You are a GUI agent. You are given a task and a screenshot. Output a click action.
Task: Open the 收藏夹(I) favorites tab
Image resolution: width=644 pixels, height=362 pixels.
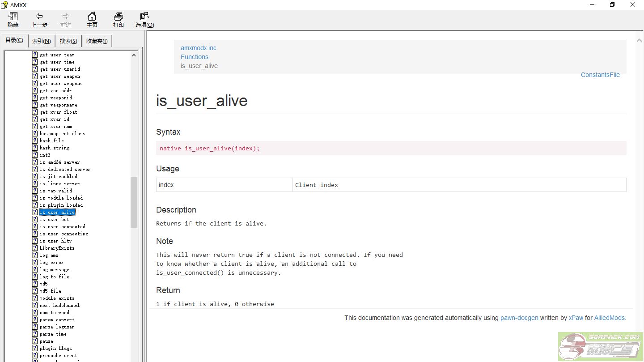[x=97, y=41]
